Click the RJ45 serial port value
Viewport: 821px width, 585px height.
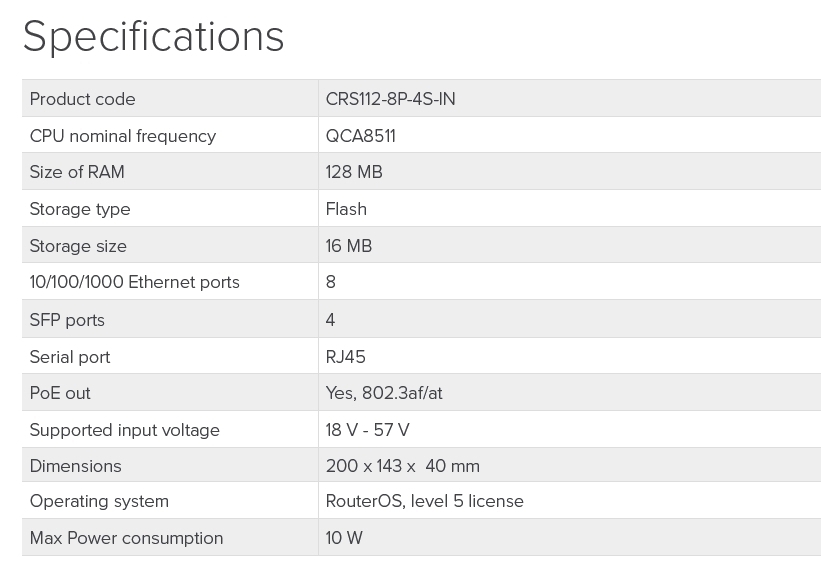pyautogui.click(x=346, y=357)
